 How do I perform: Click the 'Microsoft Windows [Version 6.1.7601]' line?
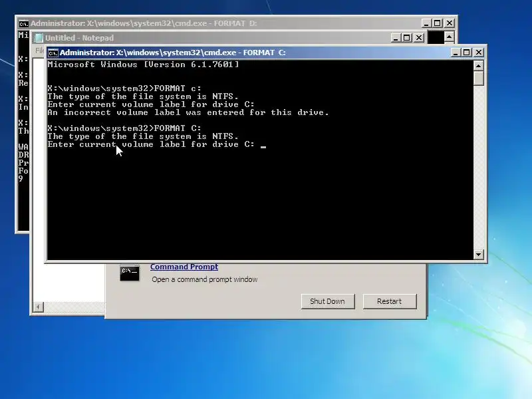143,65
